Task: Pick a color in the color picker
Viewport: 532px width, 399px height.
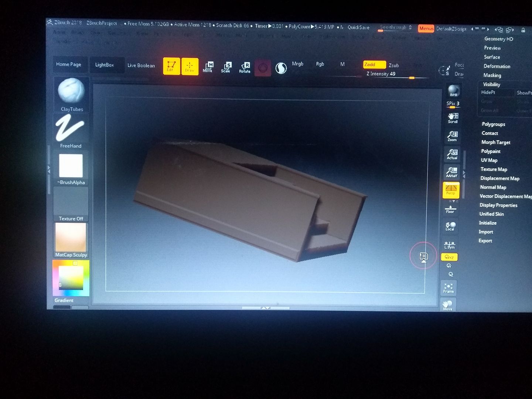Action: (x=71, y=278)
